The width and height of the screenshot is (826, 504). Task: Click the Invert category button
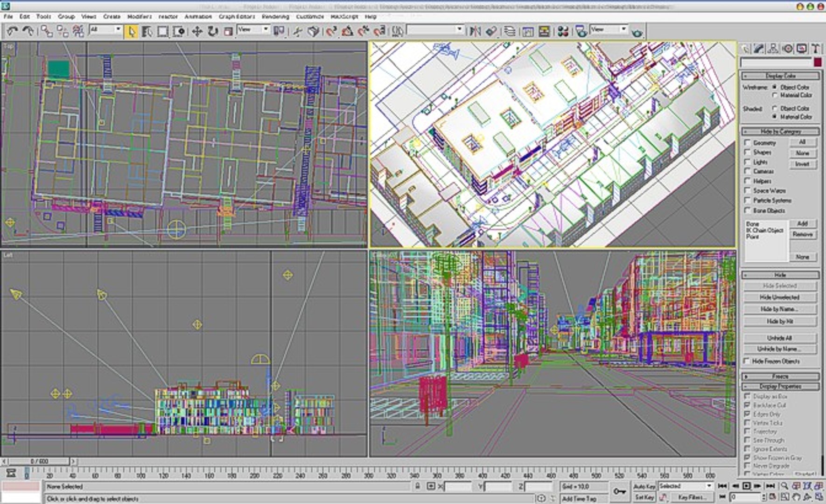(803, 164)
